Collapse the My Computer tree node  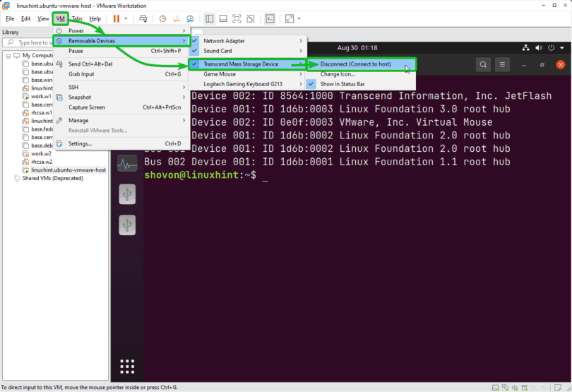point(8,56)
